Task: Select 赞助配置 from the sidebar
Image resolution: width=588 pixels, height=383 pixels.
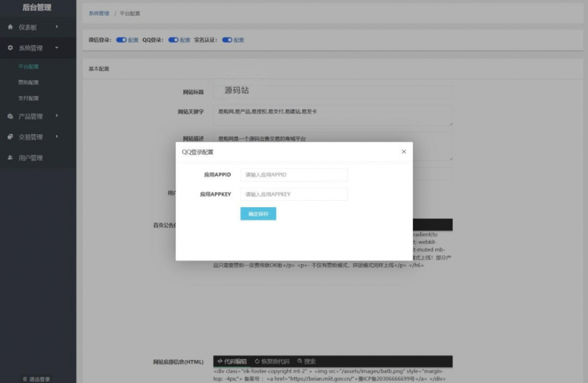Action: coord(28,83)
